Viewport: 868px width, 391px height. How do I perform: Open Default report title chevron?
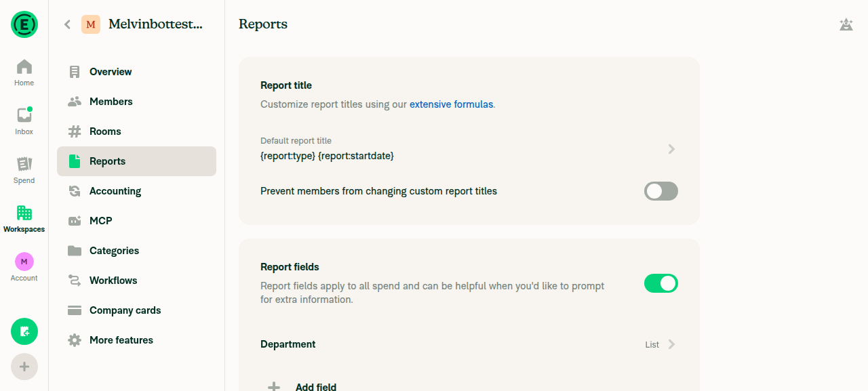tap(671, 149)
